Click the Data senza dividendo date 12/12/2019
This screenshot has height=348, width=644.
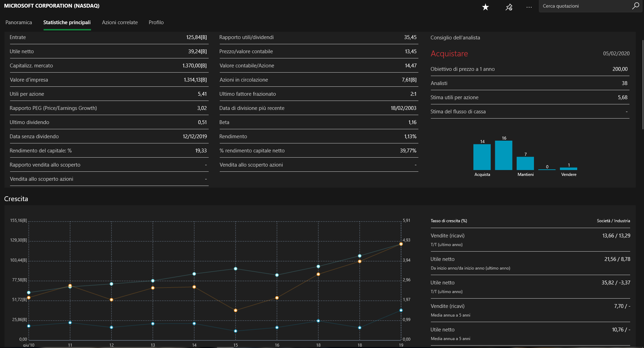[x=195, y=137]
